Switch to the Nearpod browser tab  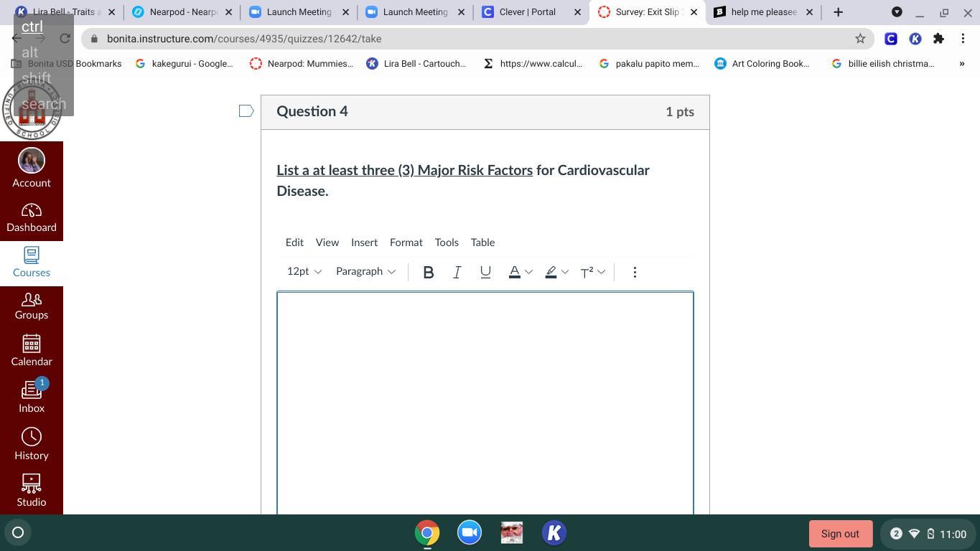coord(182,12)
